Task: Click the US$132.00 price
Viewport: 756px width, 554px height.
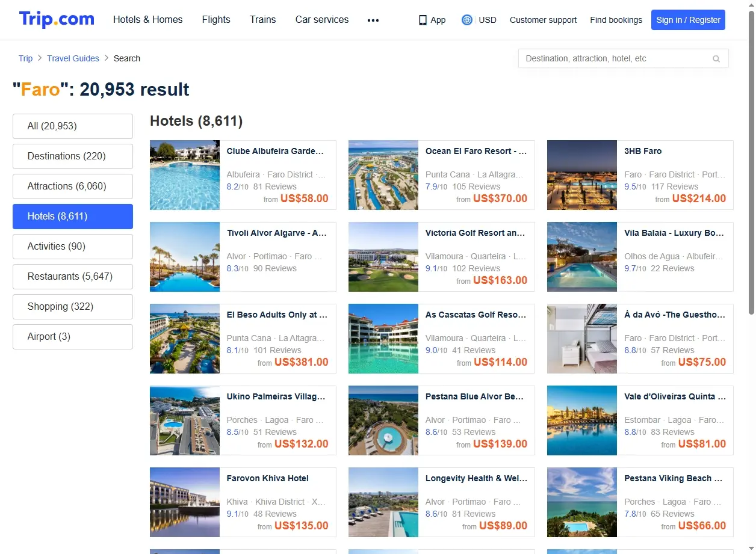Action: pos(302,444)
